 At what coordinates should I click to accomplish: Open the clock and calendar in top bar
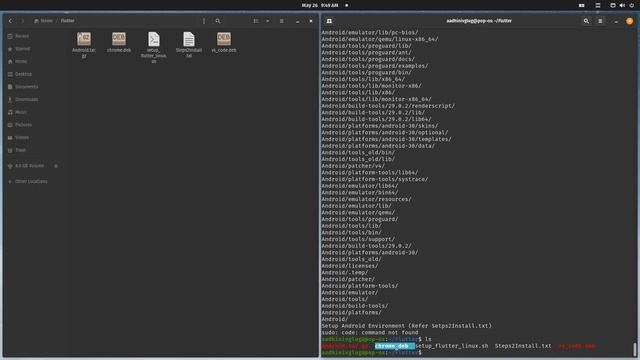click(320, 5)
